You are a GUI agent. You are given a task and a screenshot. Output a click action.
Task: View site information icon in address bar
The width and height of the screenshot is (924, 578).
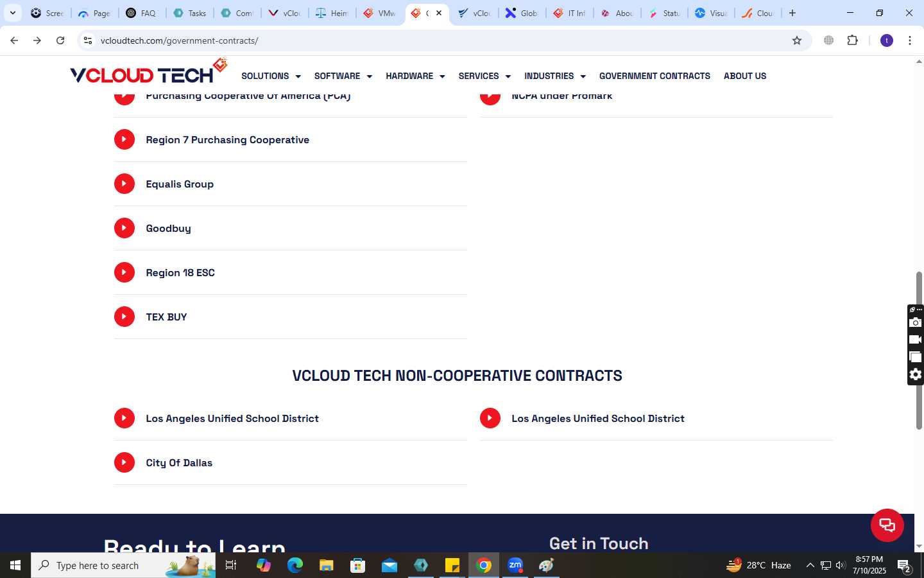(88, 40)
